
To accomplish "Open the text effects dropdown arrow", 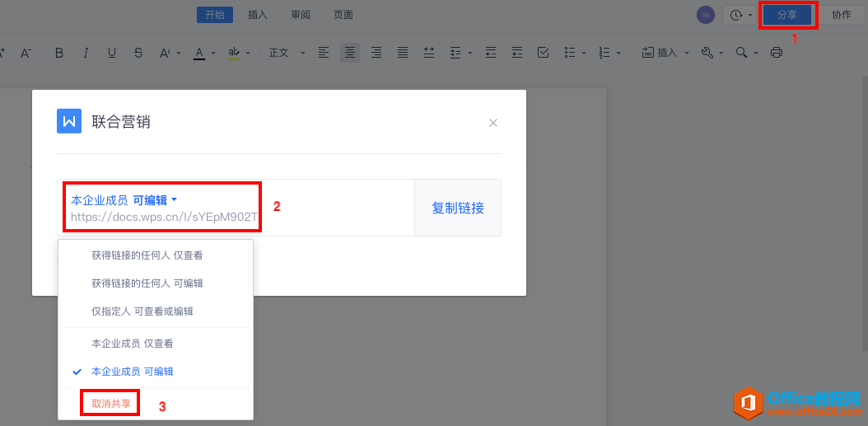I will click(179, 54).
